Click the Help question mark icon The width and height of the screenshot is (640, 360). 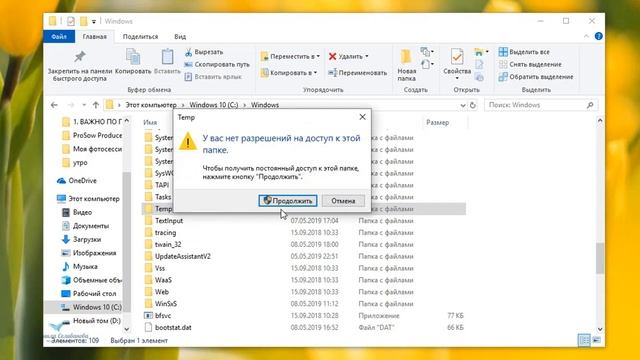[x=598, y=36]
